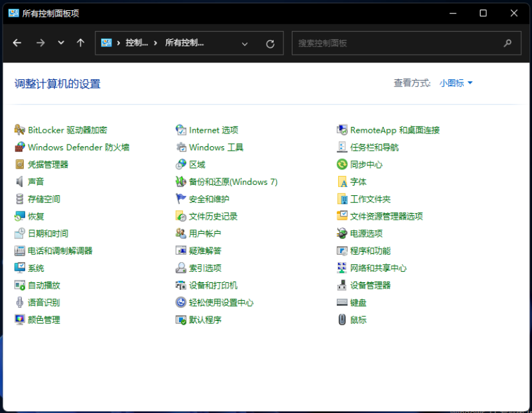Open the 设备和打印机 printer icon
Image resolution: width=532 pixels, height=413 pixels.
(x=181, y=285)
